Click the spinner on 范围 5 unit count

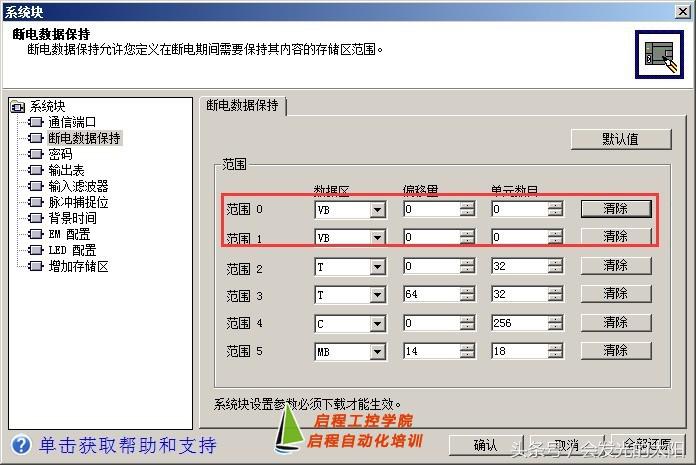click(x=555, y=351)
